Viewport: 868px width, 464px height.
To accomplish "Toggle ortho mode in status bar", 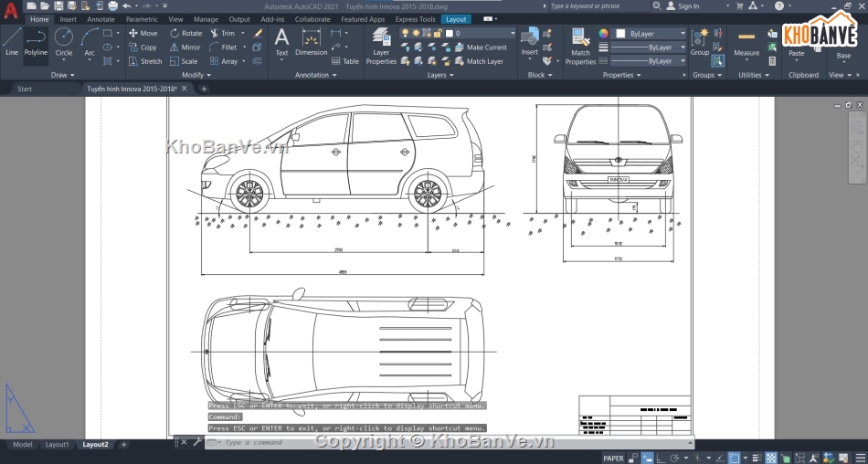I will [661, 459].
